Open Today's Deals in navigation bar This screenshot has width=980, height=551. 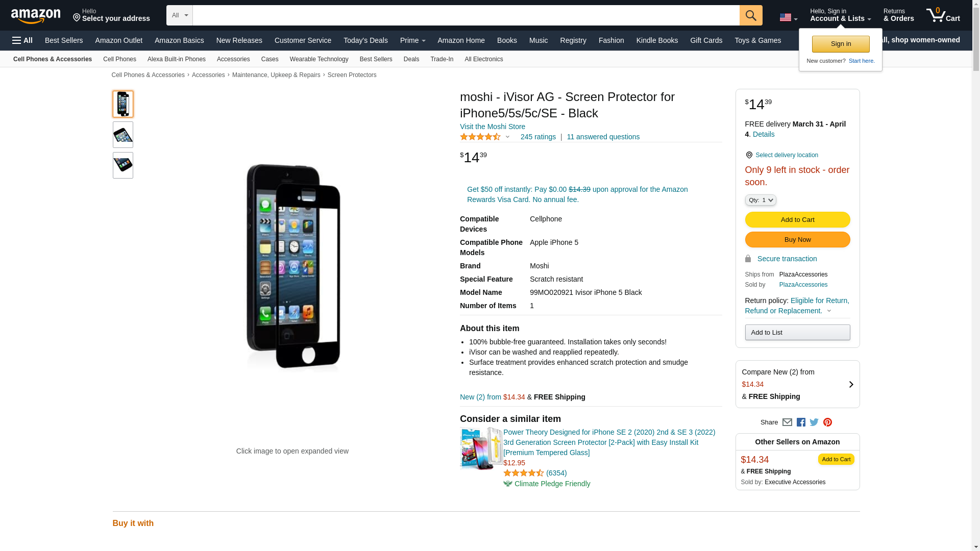(365, 40)
